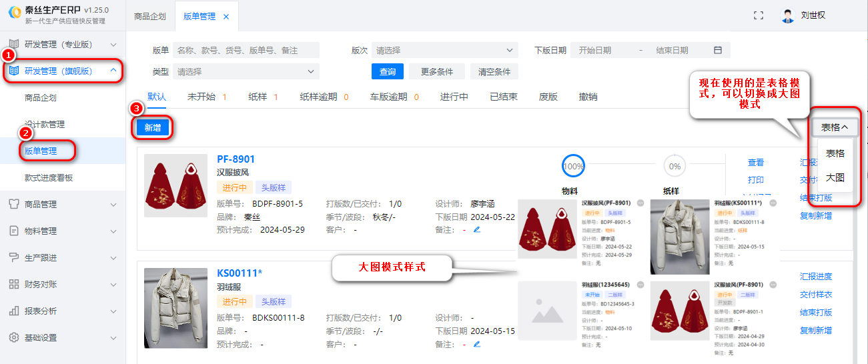Click 打印 link for PF-8901

(x=756, y=180)
